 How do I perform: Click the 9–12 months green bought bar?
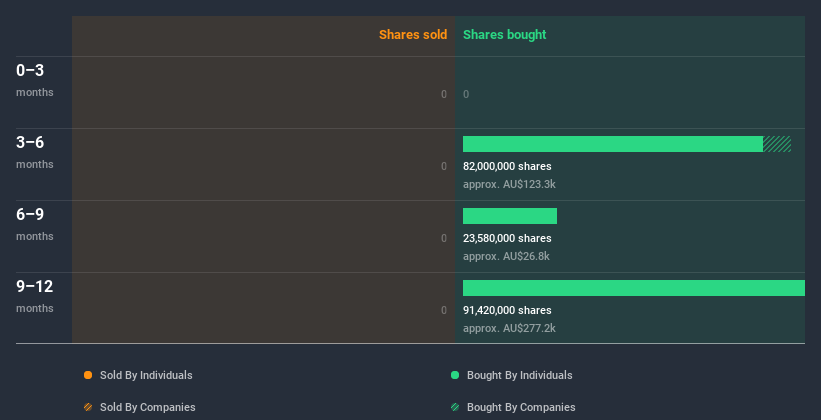633,288
